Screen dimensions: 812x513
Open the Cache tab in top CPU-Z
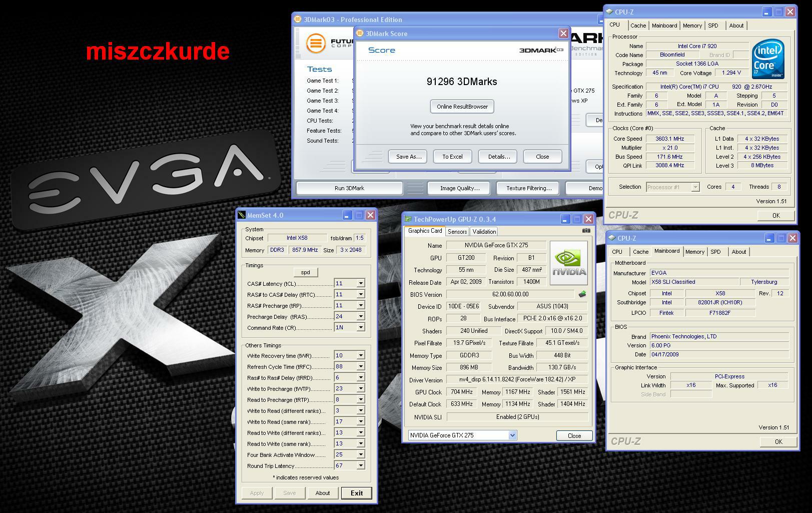point(638,26)
